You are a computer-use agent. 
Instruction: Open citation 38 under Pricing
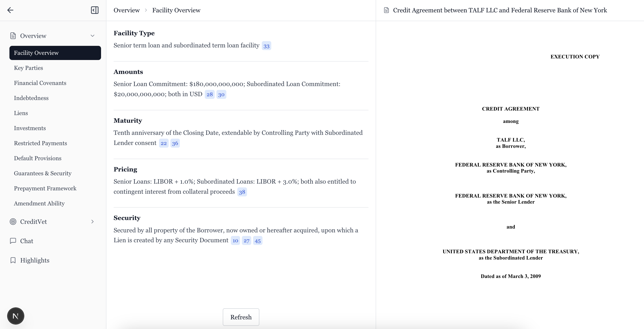tap(242, 192)
